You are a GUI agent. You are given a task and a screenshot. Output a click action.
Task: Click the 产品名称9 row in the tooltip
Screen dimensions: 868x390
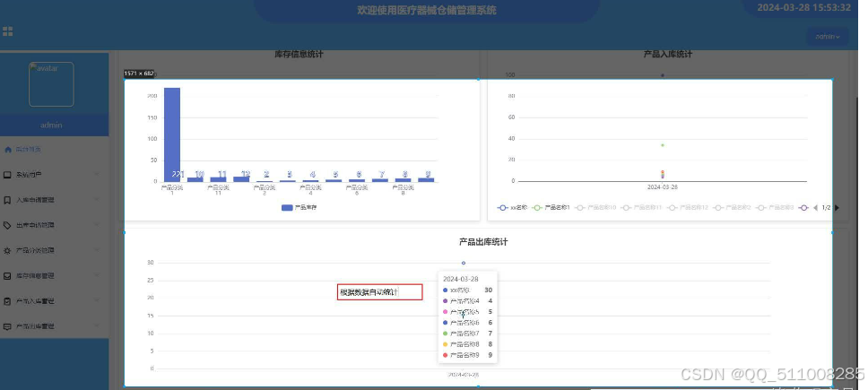468,355
